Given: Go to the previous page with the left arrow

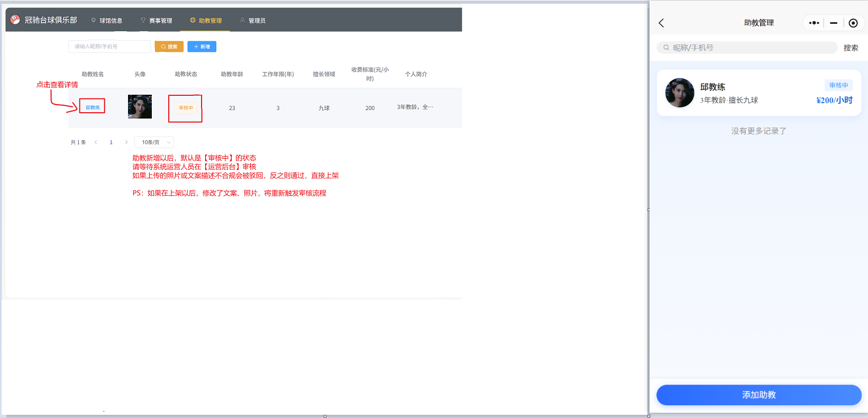Looking at the screenshot, I should point(96,142).
